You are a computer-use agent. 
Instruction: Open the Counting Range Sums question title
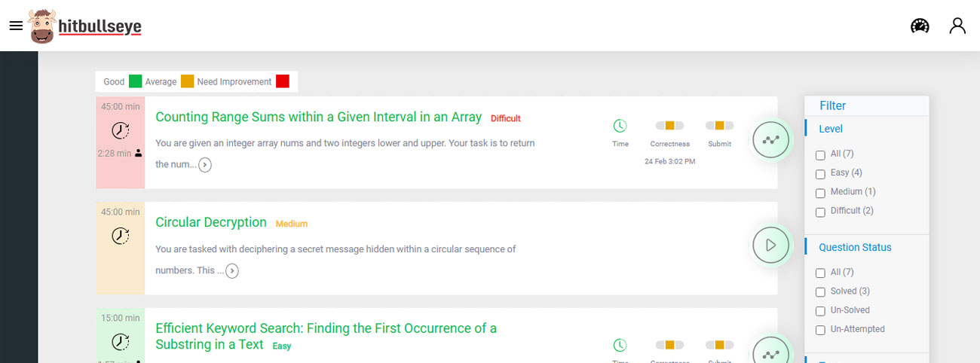[x=318, y=117]
